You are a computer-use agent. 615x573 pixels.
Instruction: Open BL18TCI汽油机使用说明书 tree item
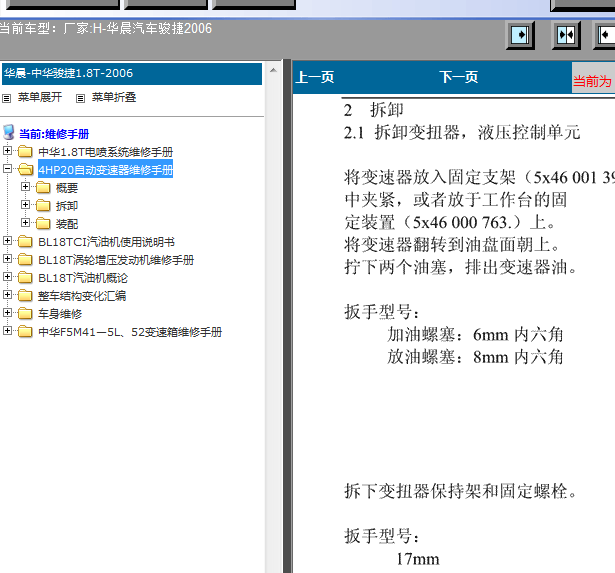(106, 242)
